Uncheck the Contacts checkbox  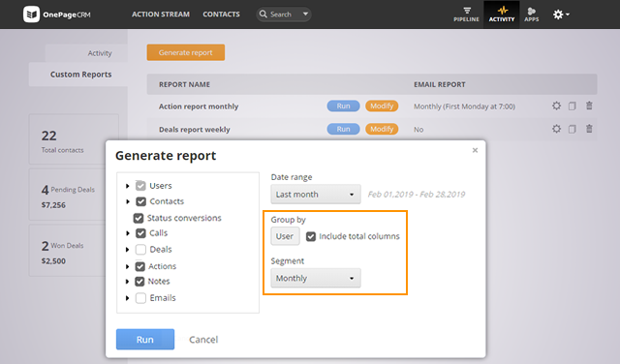point(140,201)
